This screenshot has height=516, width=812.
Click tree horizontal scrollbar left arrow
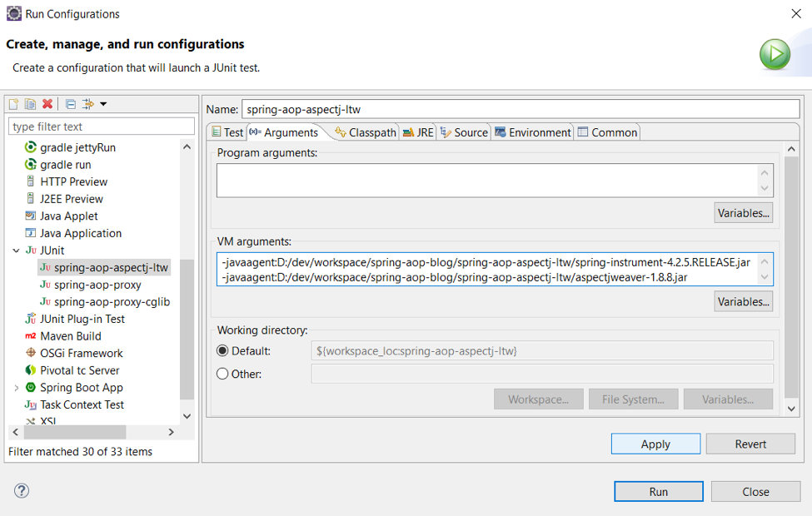pyautogui.click(x=16, y=432)
